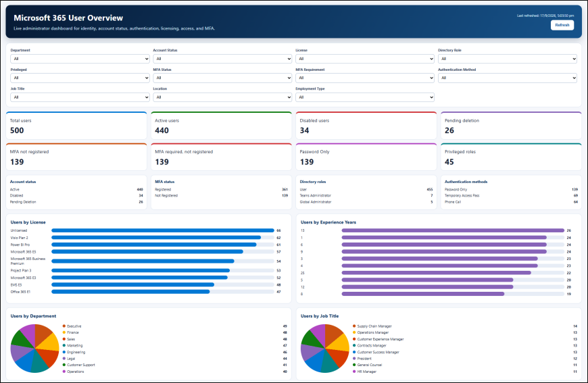Open the Job Title filter dropdown
Screen dimensions: 588x383
point(80,97)
